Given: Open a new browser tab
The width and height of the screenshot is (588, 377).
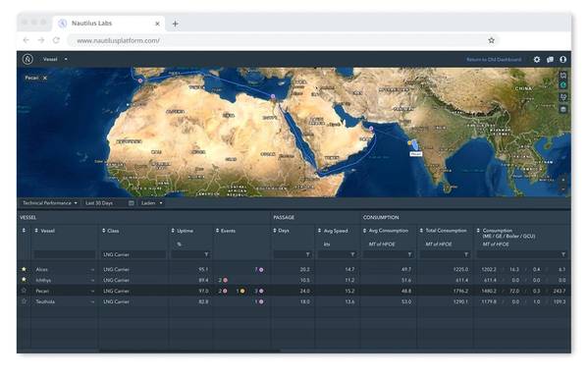Looking at the screenshot, I should click(x=175, y=24).
